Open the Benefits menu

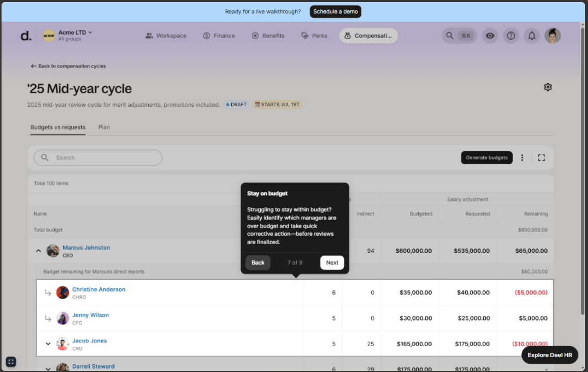click(268, 36)
